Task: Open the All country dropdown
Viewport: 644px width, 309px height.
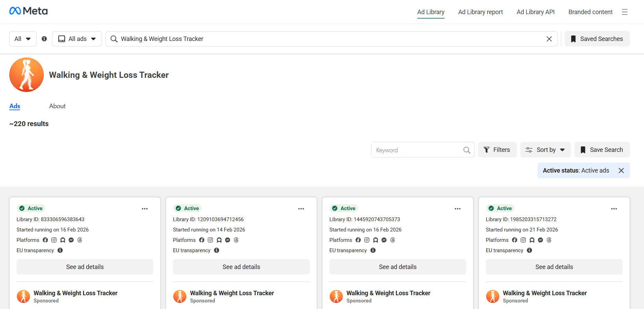Action: point(23,39)
